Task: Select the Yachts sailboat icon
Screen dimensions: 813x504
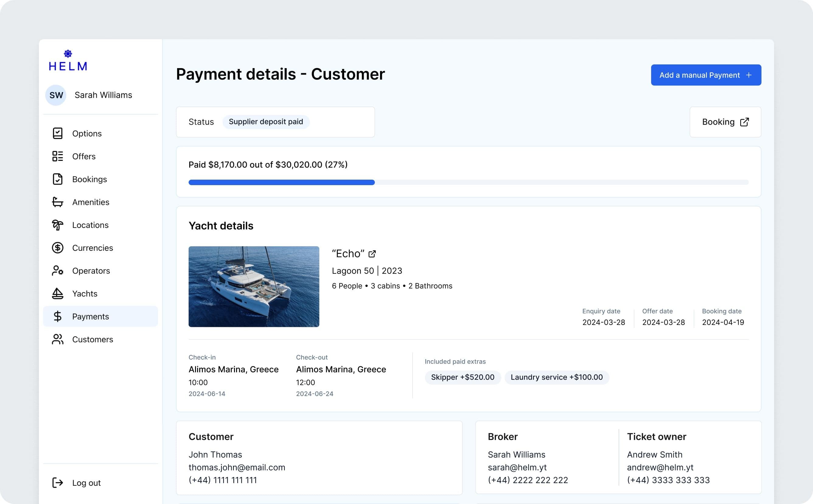Action: pos(58,294)
